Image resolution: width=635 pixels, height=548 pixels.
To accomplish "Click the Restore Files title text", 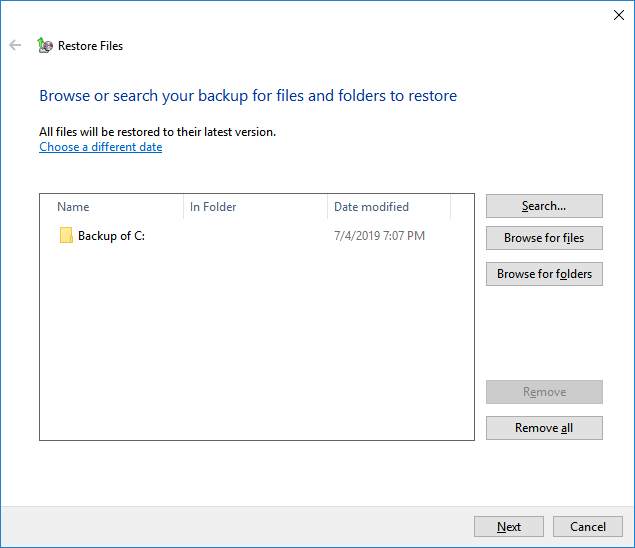I will [90, 46].
